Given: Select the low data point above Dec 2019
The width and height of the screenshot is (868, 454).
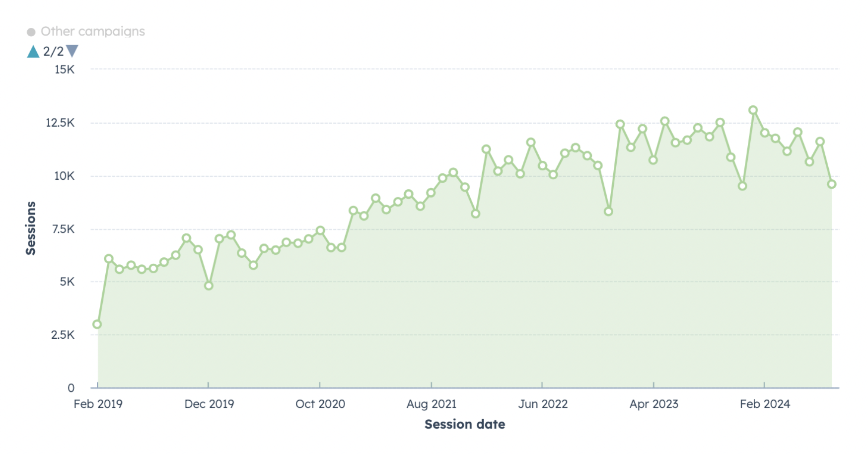Looking at the screenshot, I should pos(209,286).
